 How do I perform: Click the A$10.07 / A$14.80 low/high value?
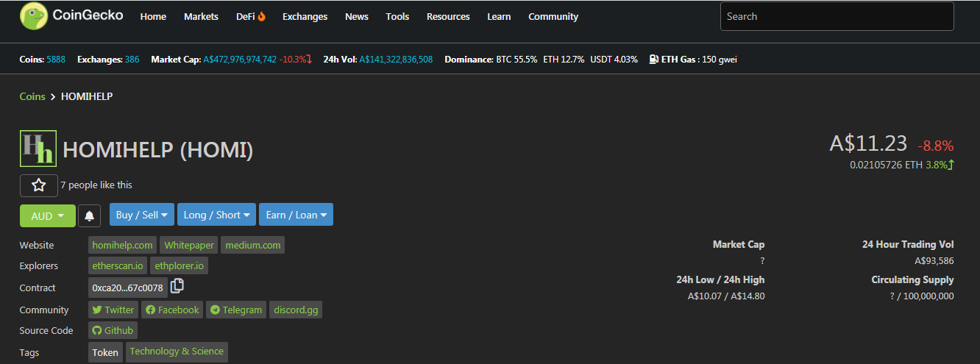726,296
